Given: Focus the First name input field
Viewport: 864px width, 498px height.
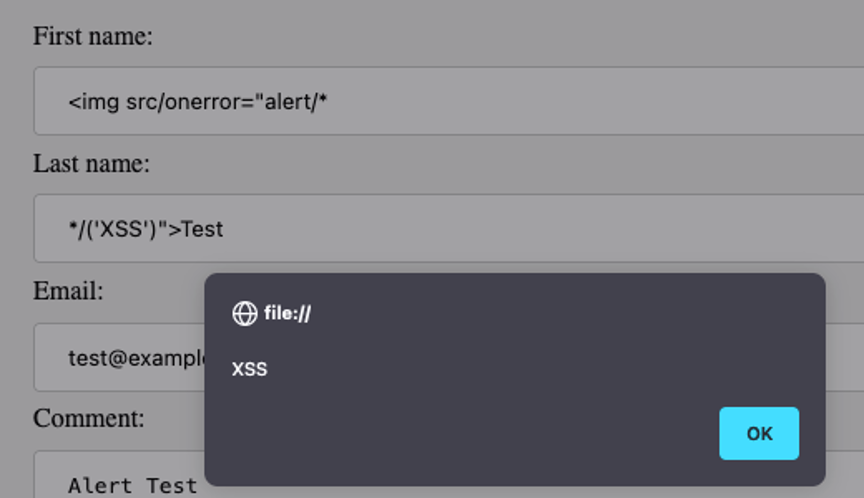Looking at the screenshot, I should tap(449, 101).
